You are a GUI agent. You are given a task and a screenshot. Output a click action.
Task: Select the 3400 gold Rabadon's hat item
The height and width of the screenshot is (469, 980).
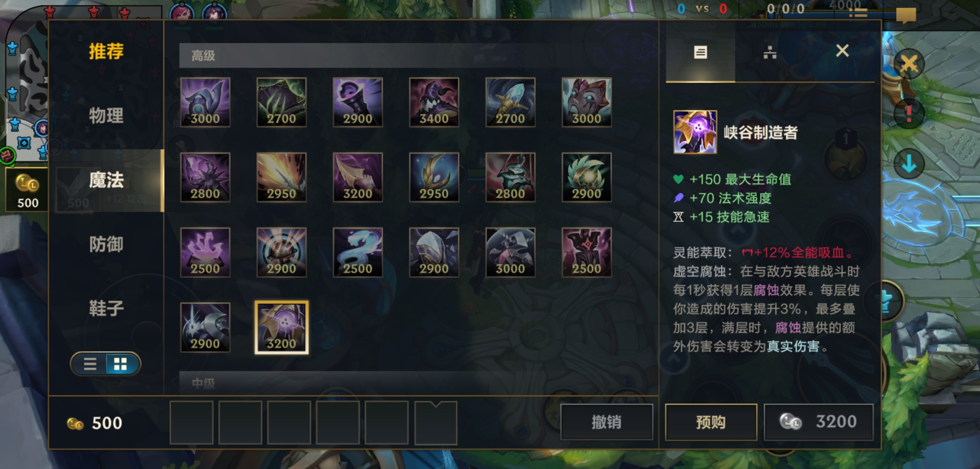coord(434,102)
